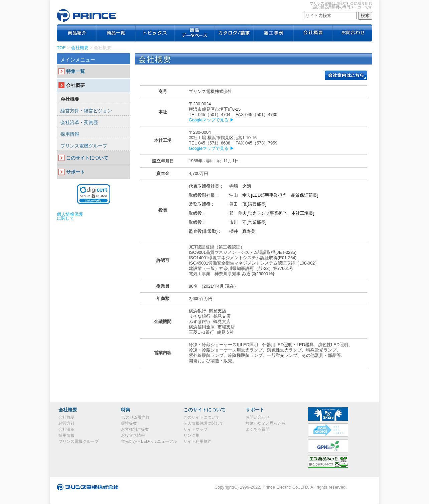Open the 会社概要 navigation tab
Screen dimensions: 429x504
pyautogui.click(x=313, y=33)
